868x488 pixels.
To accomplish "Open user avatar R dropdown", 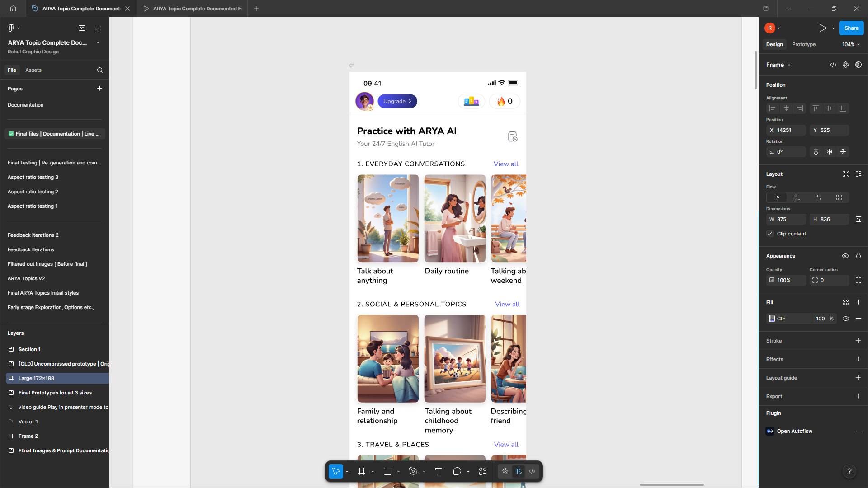I will [773, 28].
